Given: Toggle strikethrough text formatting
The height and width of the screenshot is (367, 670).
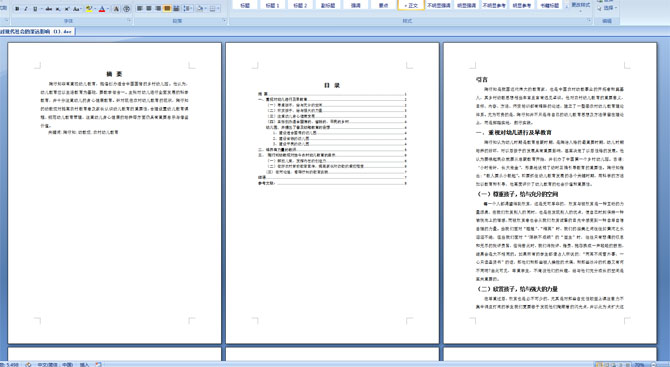Looking at the screenshot, I should (x=49, y=9).
